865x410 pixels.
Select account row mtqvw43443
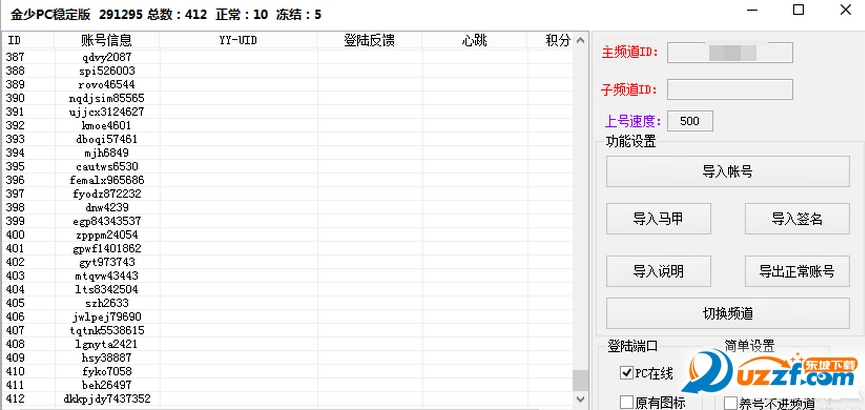pos(287,275)
